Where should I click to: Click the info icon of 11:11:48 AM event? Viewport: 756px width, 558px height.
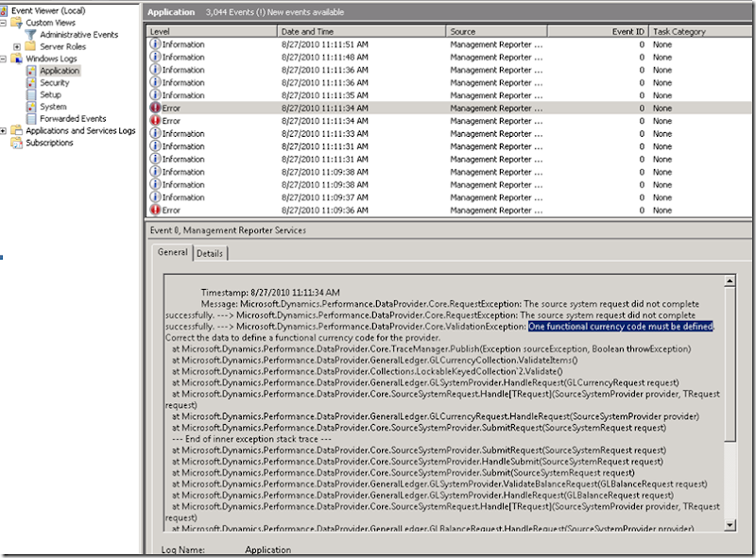(155, 57)
